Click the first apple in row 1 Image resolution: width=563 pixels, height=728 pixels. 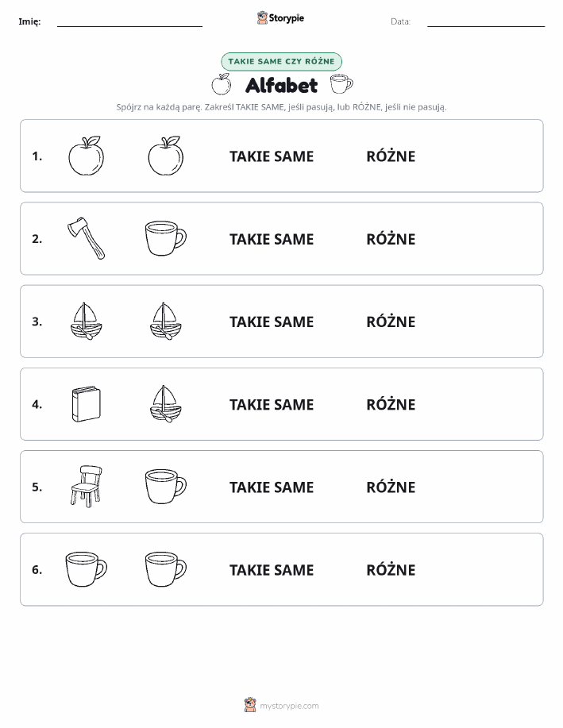(x=86, y=156)
